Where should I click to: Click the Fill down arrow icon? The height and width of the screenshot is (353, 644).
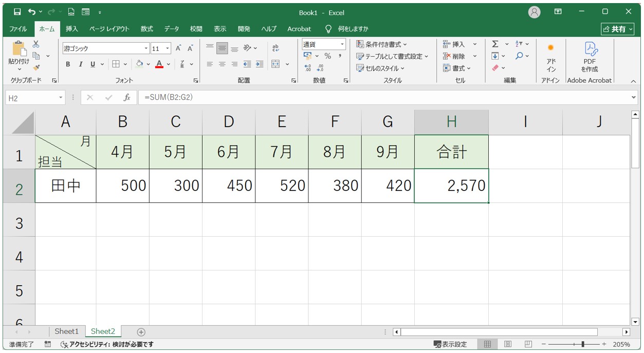point(495,56)
